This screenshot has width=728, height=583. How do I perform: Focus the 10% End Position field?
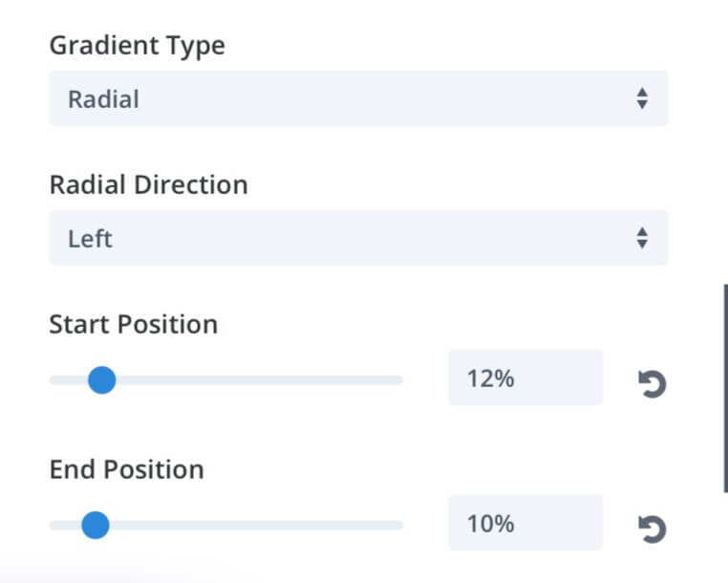coord(525,523)
